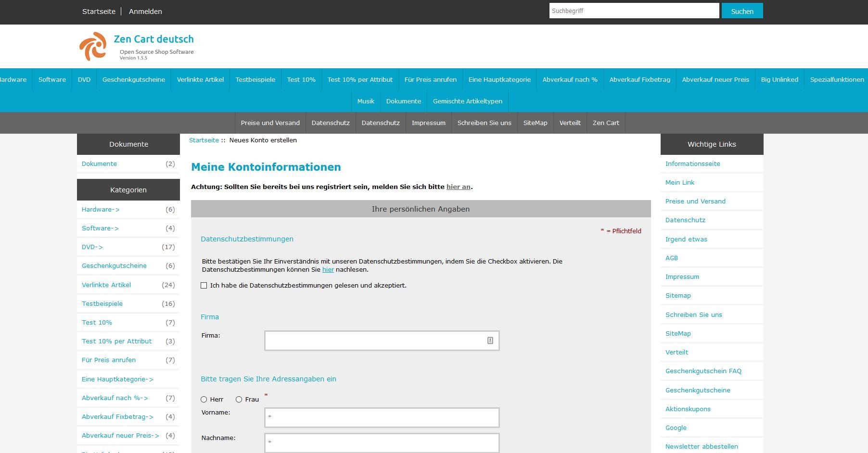Click the 'hier an' login link
The width and height of the screenshot is (868, 453).
tap(458, 187)
